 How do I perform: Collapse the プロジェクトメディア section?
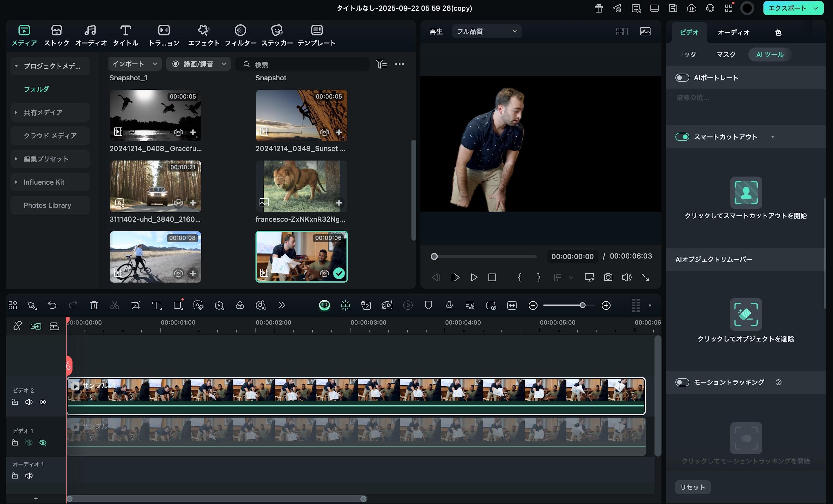tap(16, 66)
